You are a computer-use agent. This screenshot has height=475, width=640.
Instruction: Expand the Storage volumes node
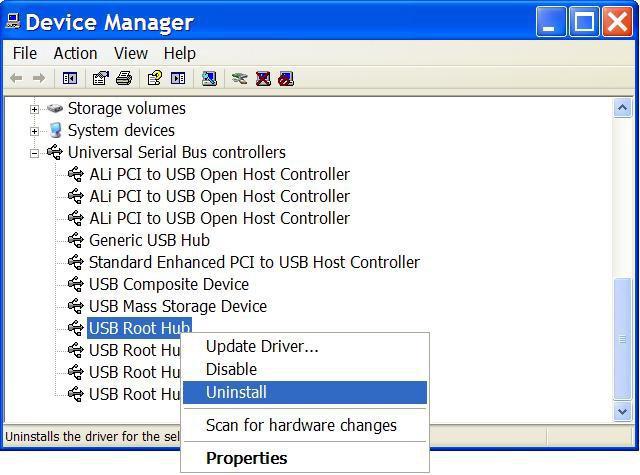tap(34, 109)
